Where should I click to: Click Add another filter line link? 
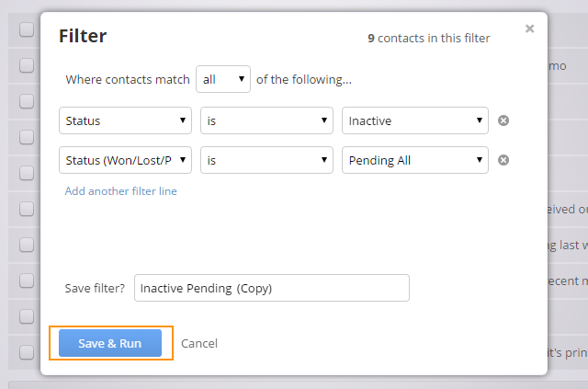coord(120,191)
